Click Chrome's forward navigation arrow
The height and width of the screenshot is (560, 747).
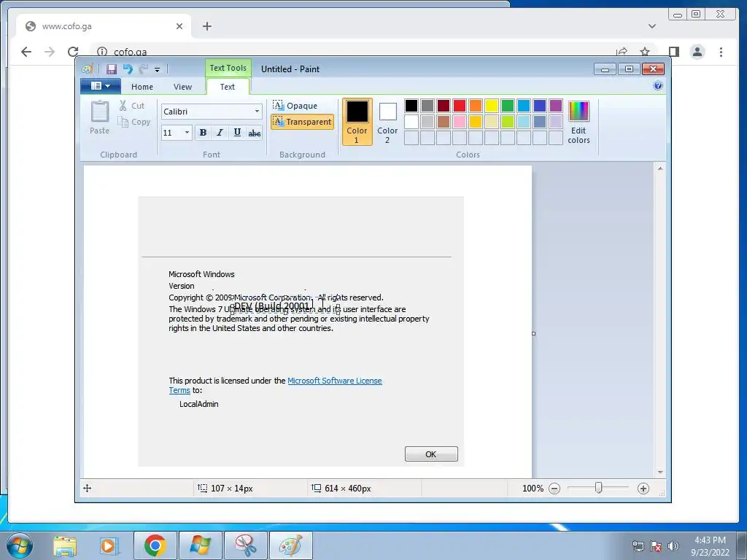point(50,52)
